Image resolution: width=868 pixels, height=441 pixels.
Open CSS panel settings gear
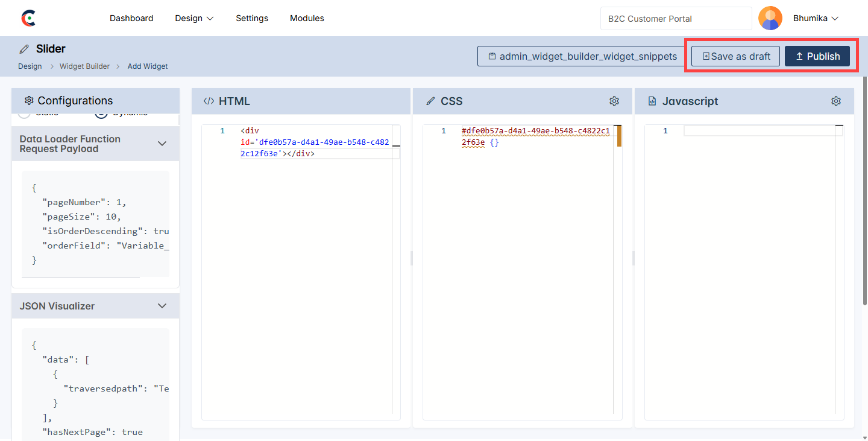point(614,101)
